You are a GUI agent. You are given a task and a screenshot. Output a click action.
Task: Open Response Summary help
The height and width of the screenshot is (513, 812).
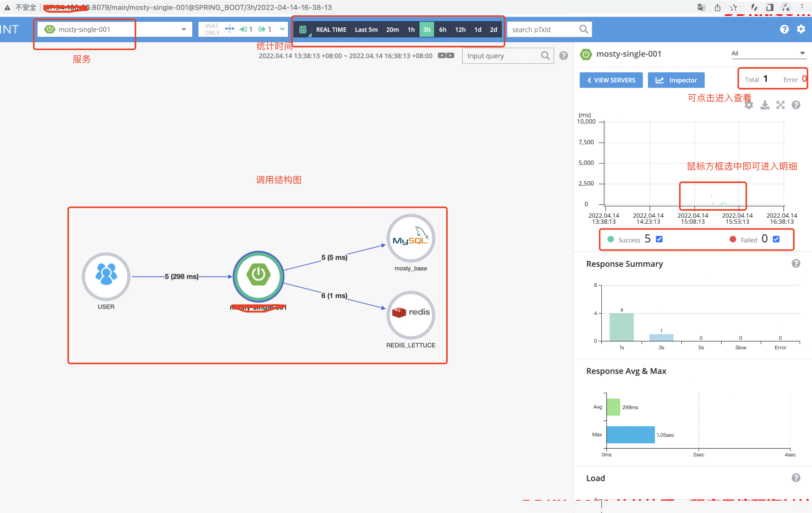(796, 264)
